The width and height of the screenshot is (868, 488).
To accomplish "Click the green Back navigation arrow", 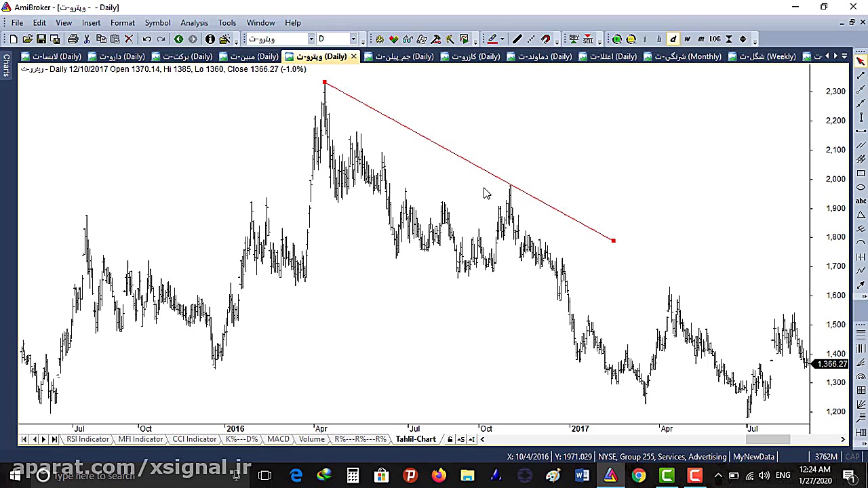I will point(178,39).
